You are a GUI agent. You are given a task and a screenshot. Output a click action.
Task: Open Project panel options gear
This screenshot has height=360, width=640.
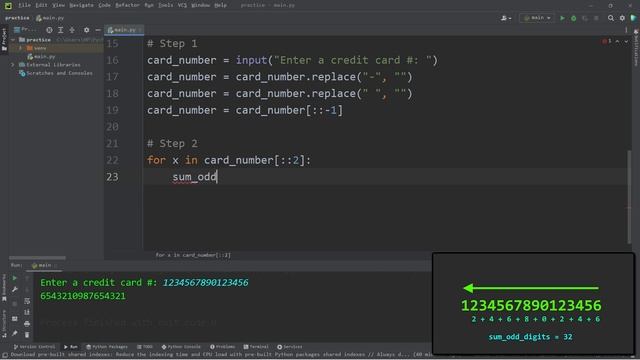click(x=86, y=30)
